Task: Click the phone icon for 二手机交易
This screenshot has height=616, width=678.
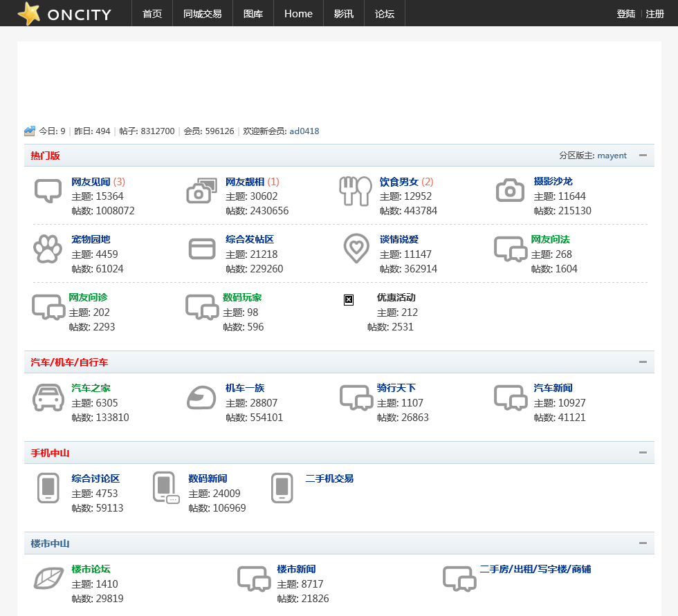Action: [282, 488]
